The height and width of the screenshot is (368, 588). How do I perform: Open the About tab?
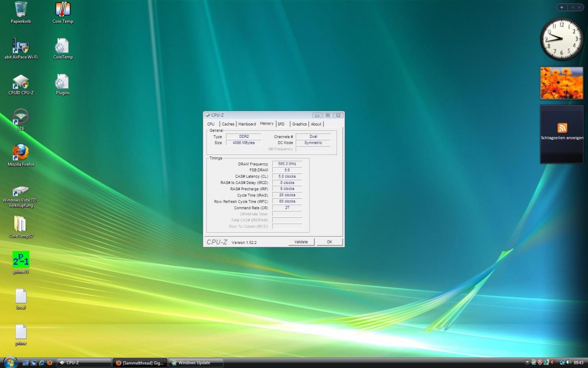[316, 124]
